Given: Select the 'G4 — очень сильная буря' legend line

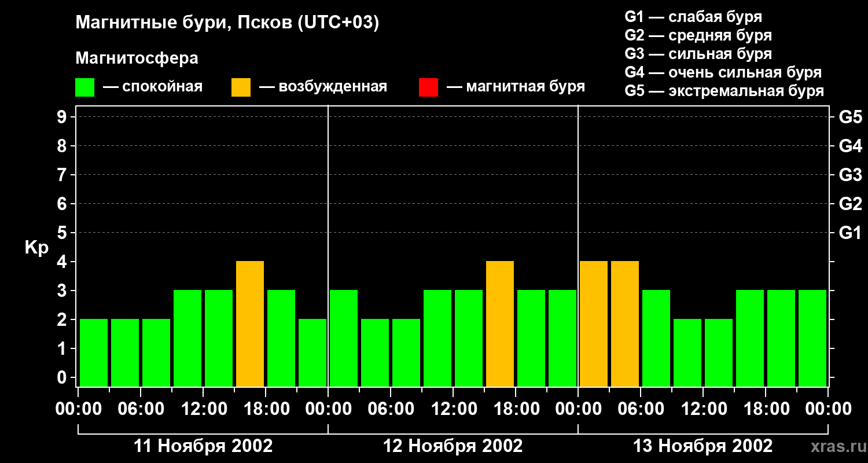Looking at the screenshot, I should pos(723,72).
